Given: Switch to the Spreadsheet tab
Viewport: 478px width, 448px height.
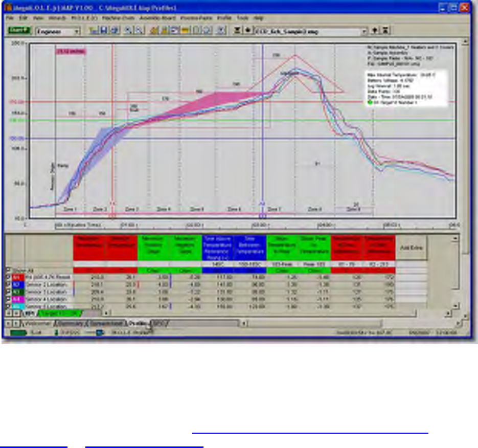Looking at the screenshot, I should (x=106, y=323).
